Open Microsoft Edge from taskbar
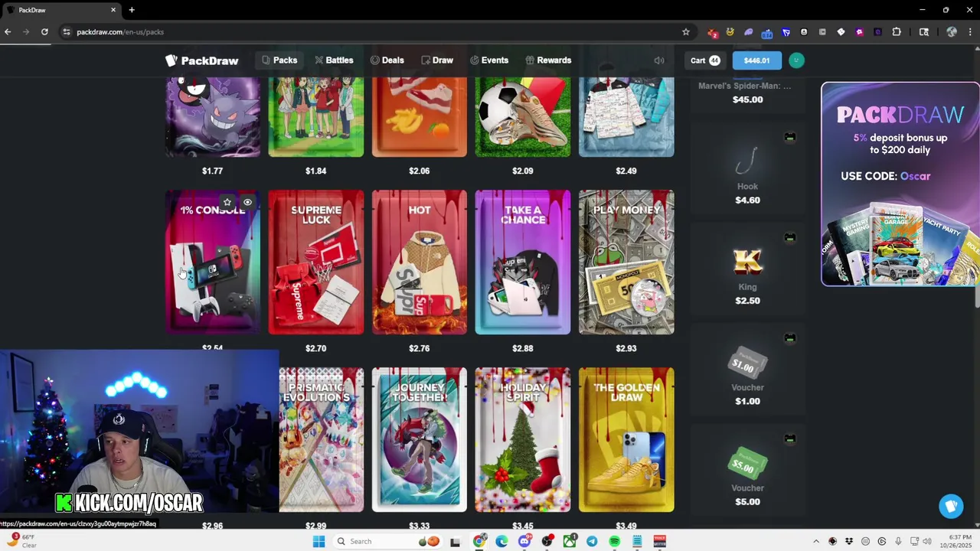The image size is (980, 551). (x=501, y=542)
